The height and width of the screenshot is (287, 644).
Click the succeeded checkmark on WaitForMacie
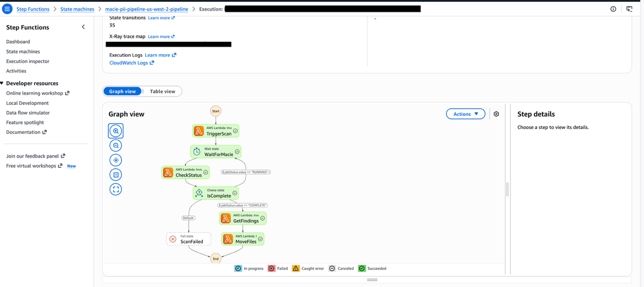237,151
